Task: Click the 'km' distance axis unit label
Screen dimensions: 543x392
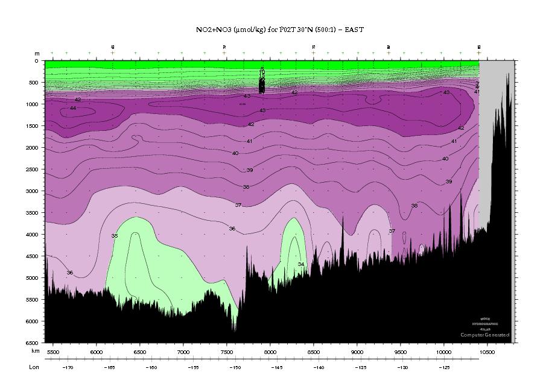Action: pos(36,351)
